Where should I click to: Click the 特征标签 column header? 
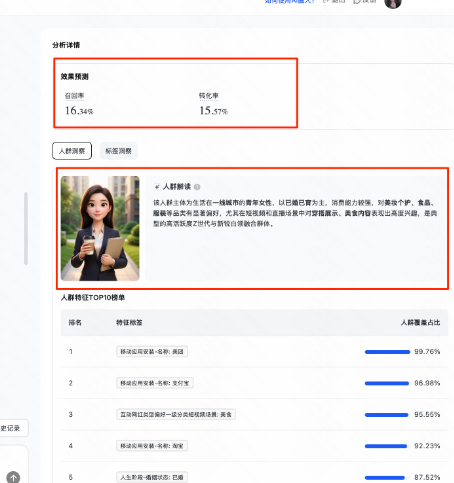(x=129, y=323)
